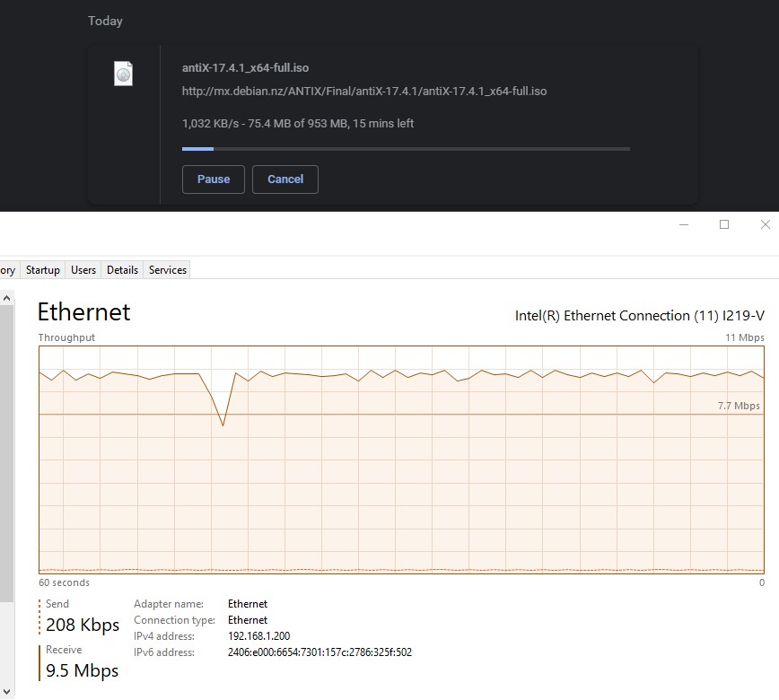This screenshot has height=700, width=779.
Task: Pause the antiX ISO download
Action: [214, 179]
